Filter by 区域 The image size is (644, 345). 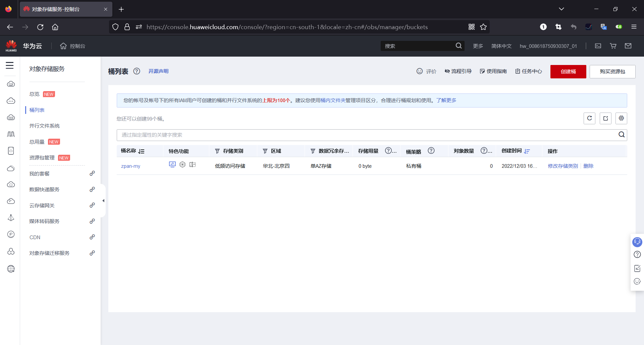[265, 151]
